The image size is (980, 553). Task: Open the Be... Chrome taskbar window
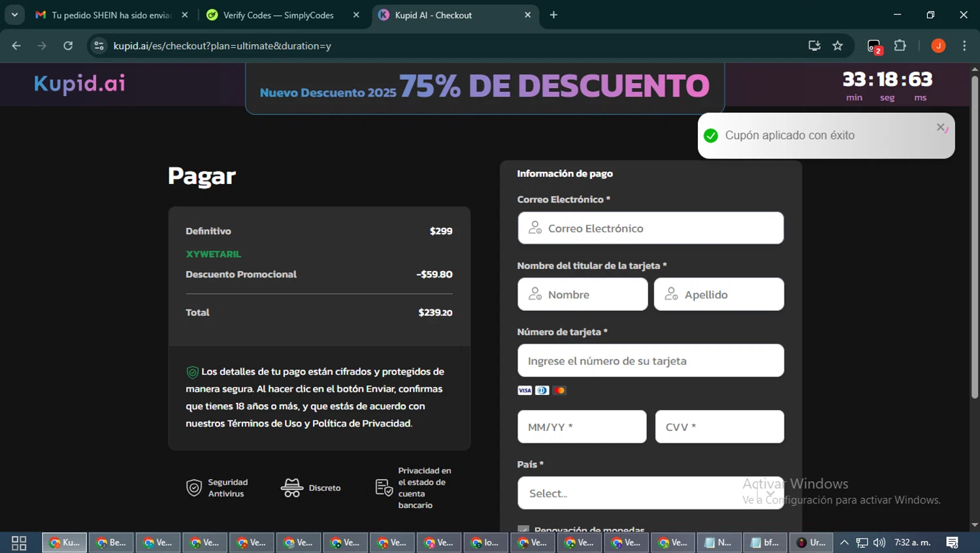click(111, 543)
